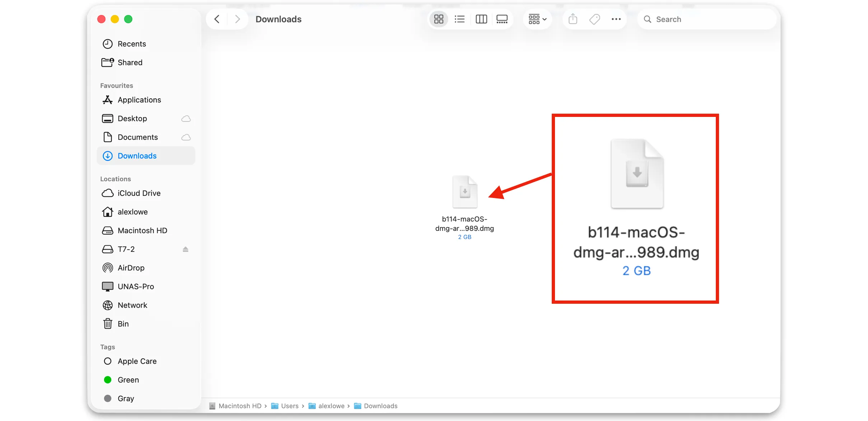This screenshot has height=421, width=868.
Task: Select the Green tag
Action: click(128, 380)
